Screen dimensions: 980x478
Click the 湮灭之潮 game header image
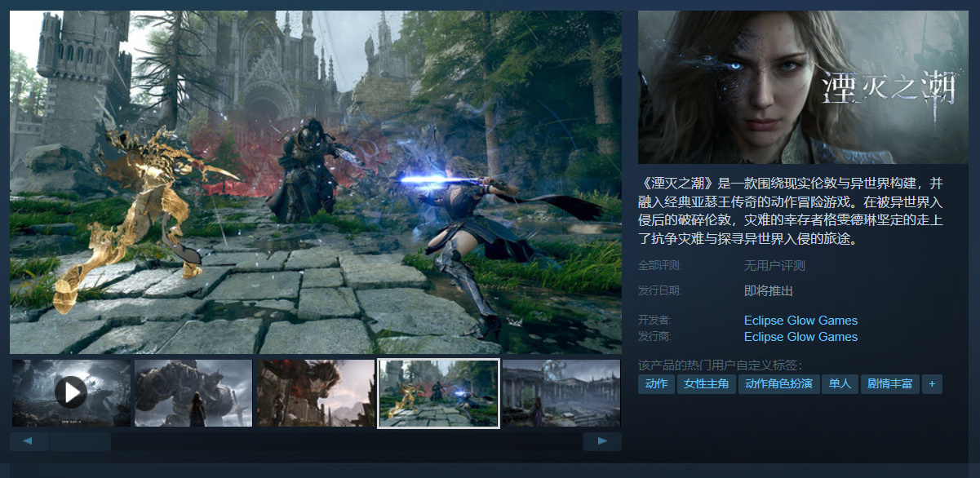point(803,87)
